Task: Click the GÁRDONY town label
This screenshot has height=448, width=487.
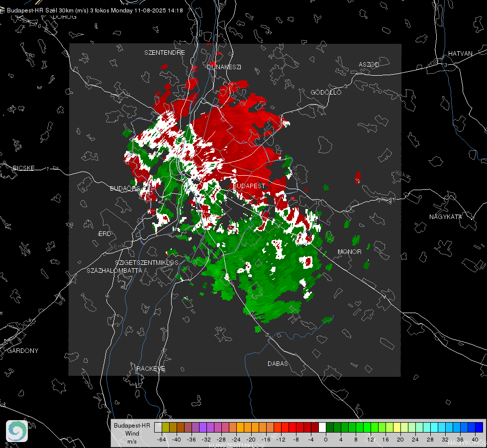Action: click(23, 351)
